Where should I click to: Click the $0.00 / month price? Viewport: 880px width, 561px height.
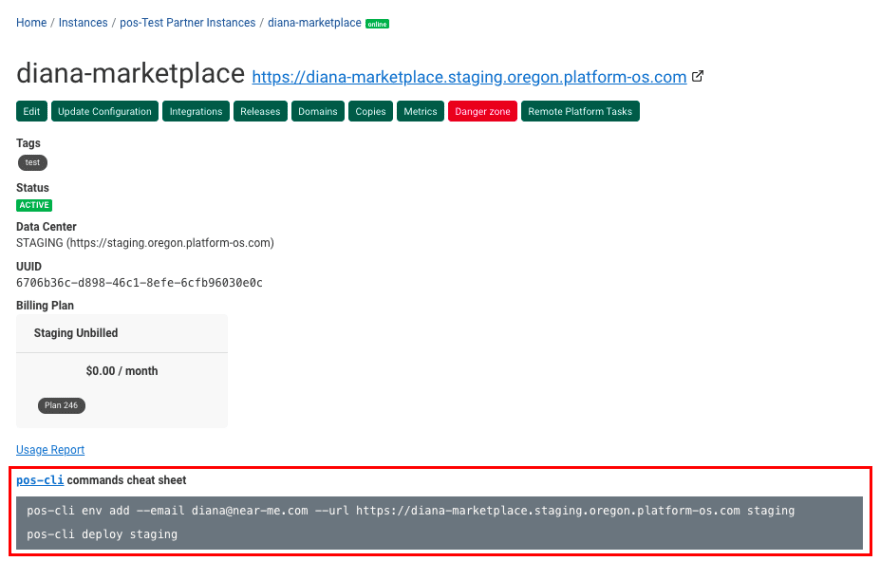(x=122, y=371)
